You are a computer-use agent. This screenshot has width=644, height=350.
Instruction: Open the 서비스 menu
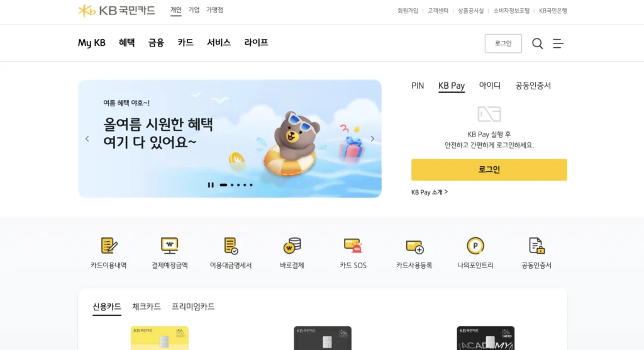(x=219, y=43)
